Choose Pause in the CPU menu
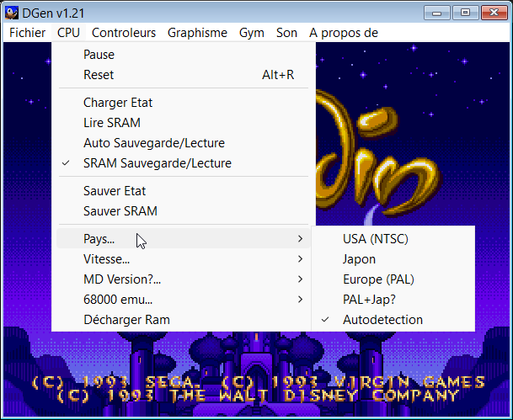This screenshot has width=513, height=420. (184, 55)
